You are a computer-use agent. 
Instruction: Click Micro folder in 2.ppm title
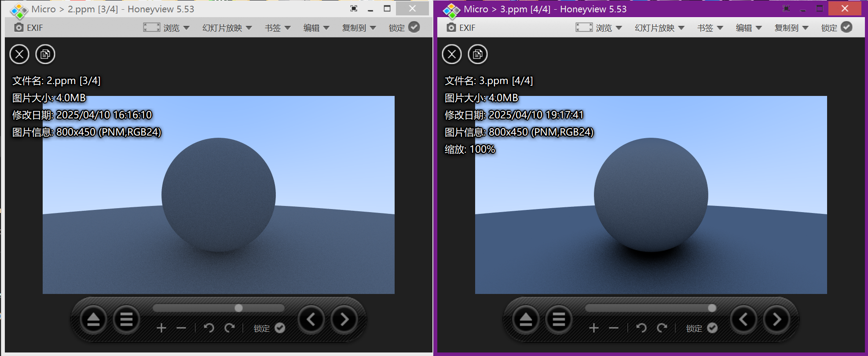coord(44,9)
